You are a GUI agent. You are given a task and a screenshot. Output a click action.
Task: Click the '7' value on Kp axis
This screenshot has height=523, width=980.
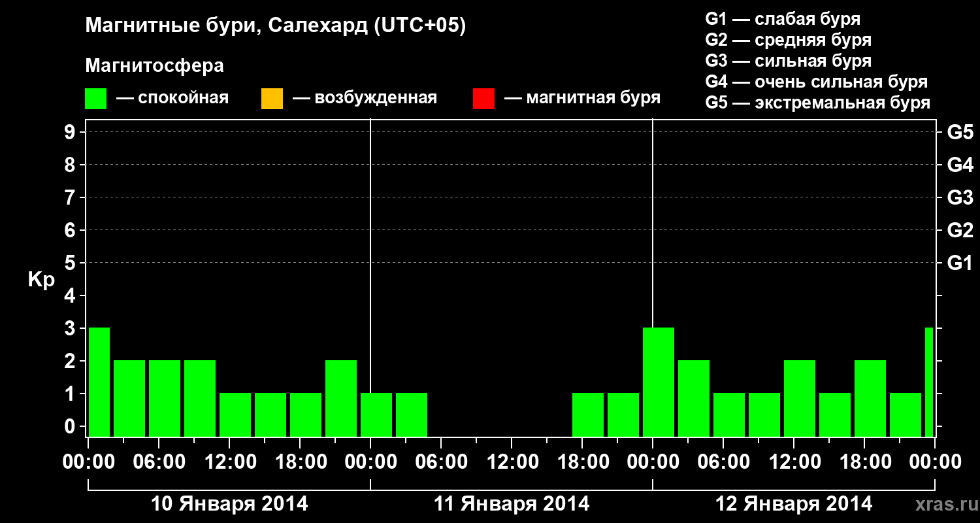(71, 197)
